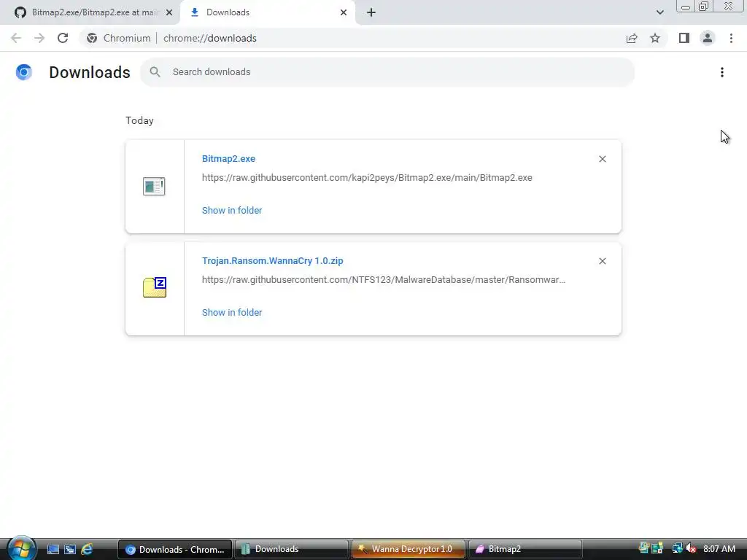Reload the downloads page
Screen dimensions: 747x560
coord(63,38)
